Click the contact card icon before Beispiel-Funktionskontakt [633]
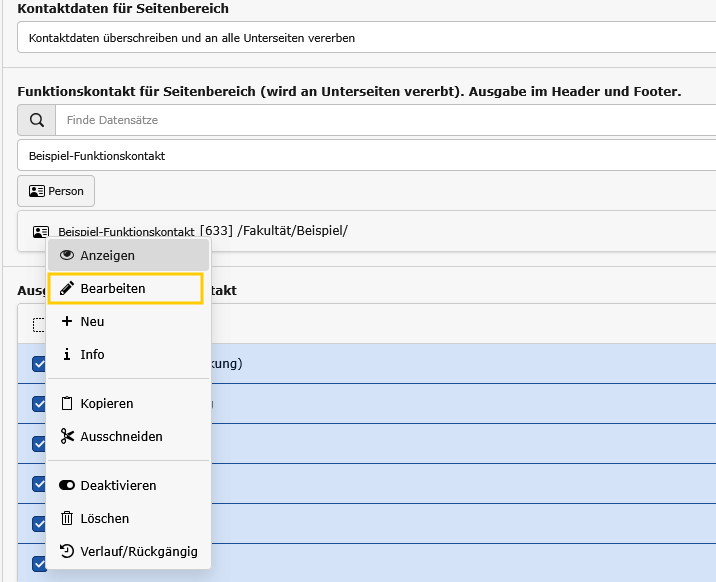The height and width of the screenshot is (582, 716). (41, 232)
